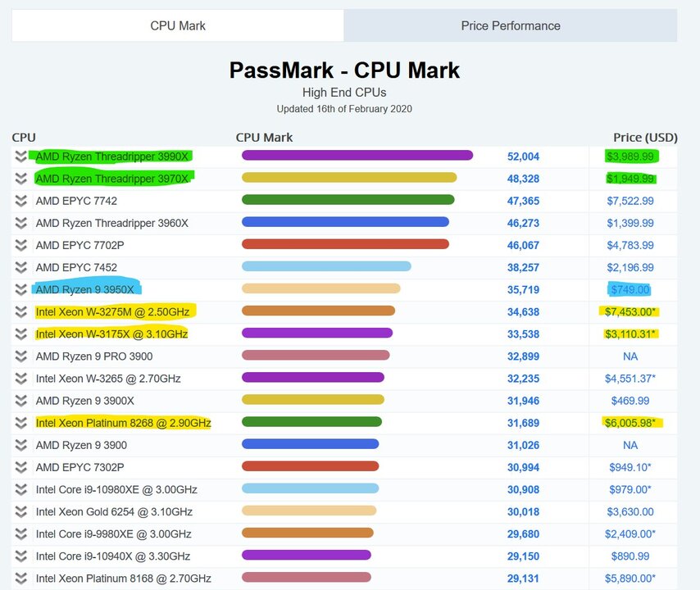Click the 46,273 CPU Mark score
This screenshot has width=700, height=590.
[523, 223]
